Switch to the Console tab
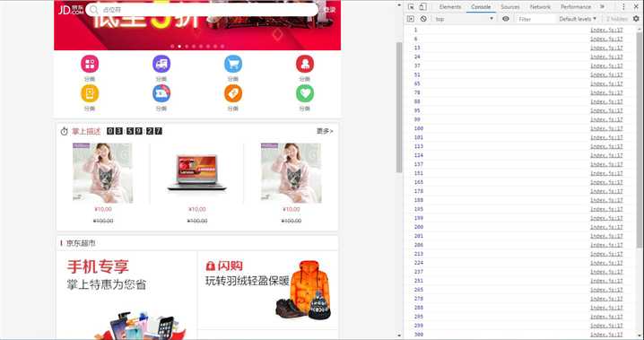644x340 pixels. tap(481, 7)
